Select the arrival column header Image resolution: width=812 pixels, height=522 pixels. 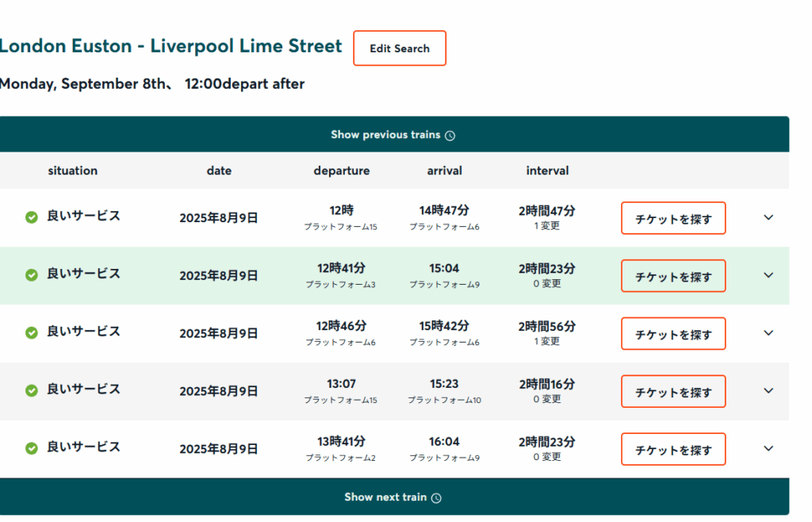[x=444, y=171]
